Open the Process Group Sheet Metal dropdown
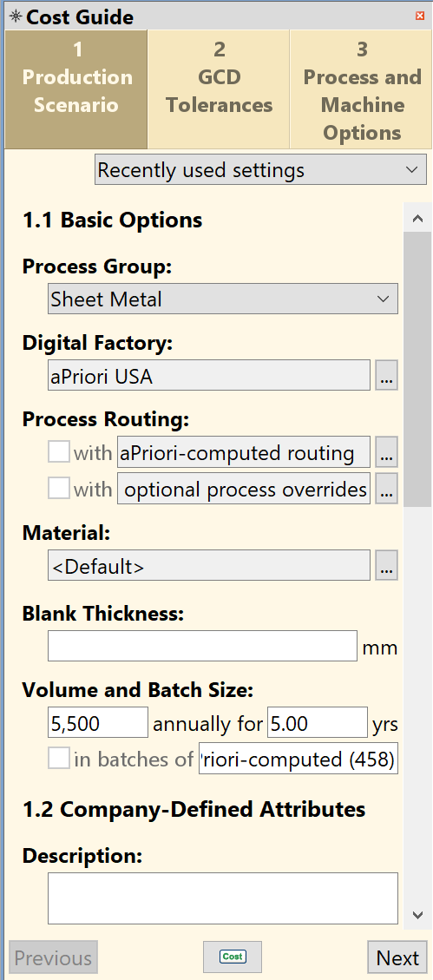The image size is (433, 980). pos(222,299)
